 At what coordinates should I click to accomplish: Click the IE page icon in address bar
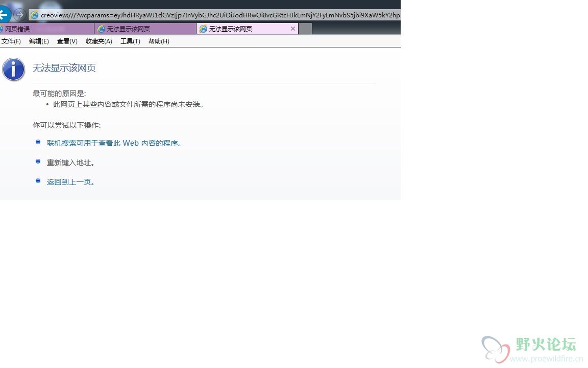35,15
